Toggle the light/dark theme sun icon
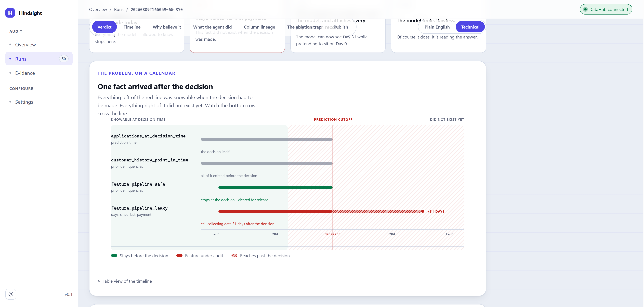Image resolution: width=644 pixels, height=307 pixels. (11, 294)
